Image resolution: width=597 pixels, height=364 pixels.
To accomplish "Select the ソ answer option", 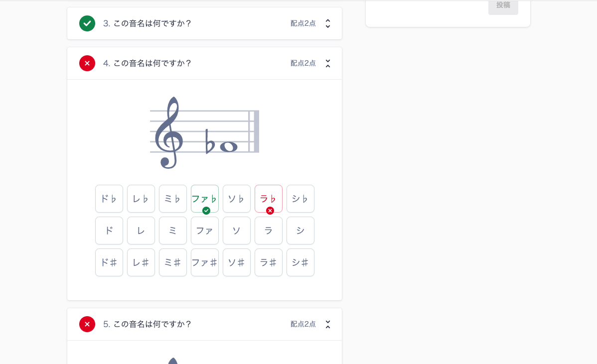I will [236, 231].
